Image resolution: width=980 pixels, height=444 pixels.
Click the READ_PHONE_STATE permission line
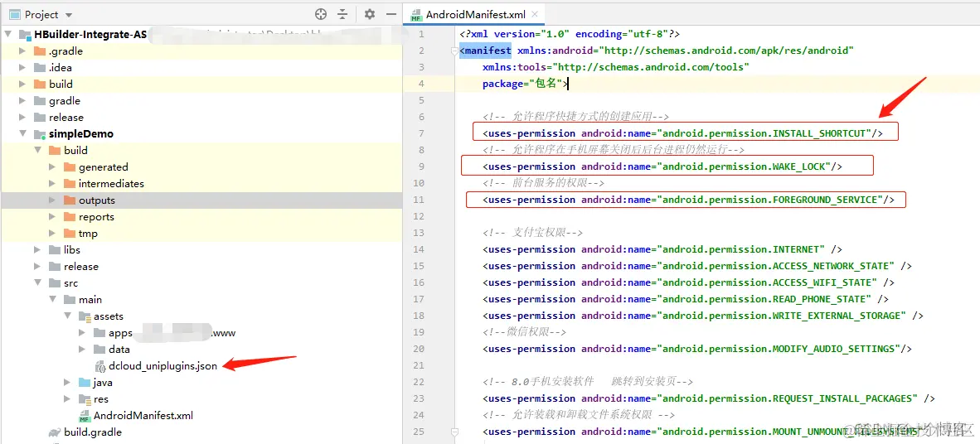pos(685,299)
